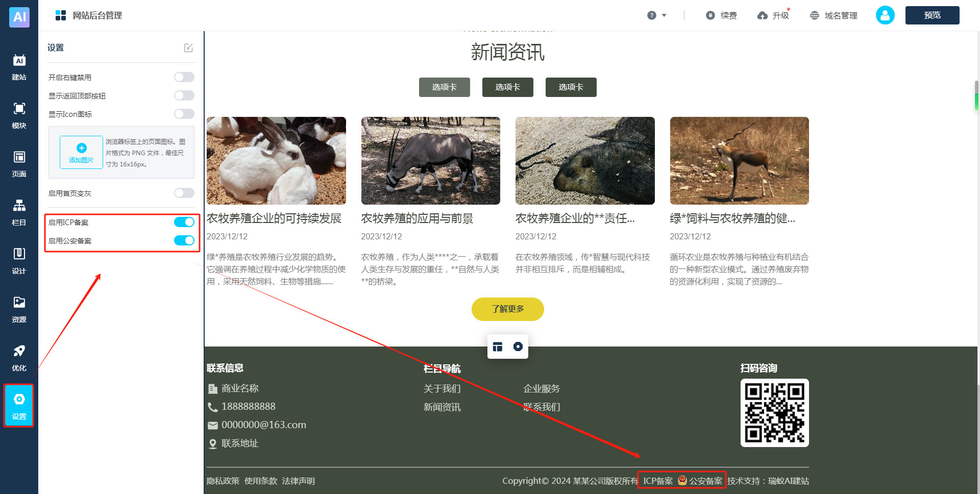Enable the 启用首页变灰 toggle
The image size is (980, 494).
[184, 193]
